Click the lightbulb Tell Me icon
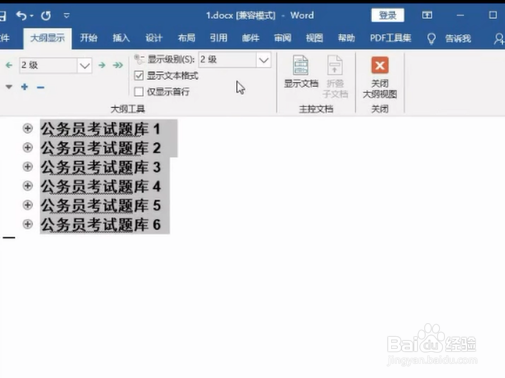 click(431, 39)
